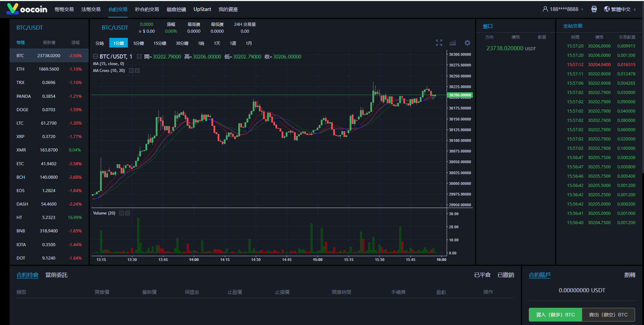Open chart settings gear in toolbar
This screenshot has height=325, width=644.
coord(467,43)
